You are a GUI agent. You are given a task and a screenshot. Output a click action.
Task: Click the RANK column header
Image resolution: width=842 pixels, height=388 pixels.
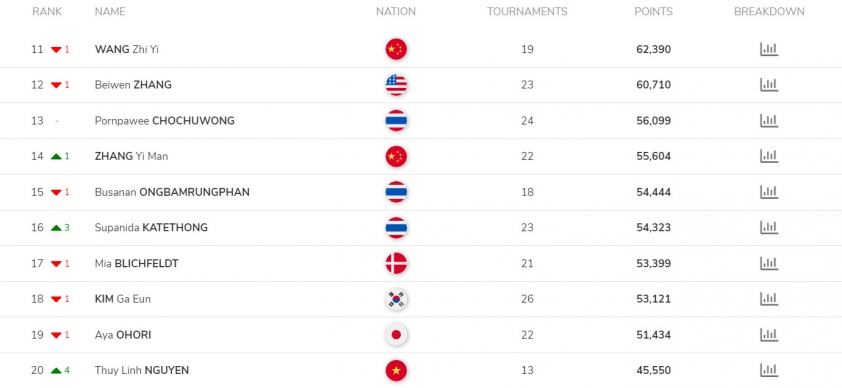[47, 11]
